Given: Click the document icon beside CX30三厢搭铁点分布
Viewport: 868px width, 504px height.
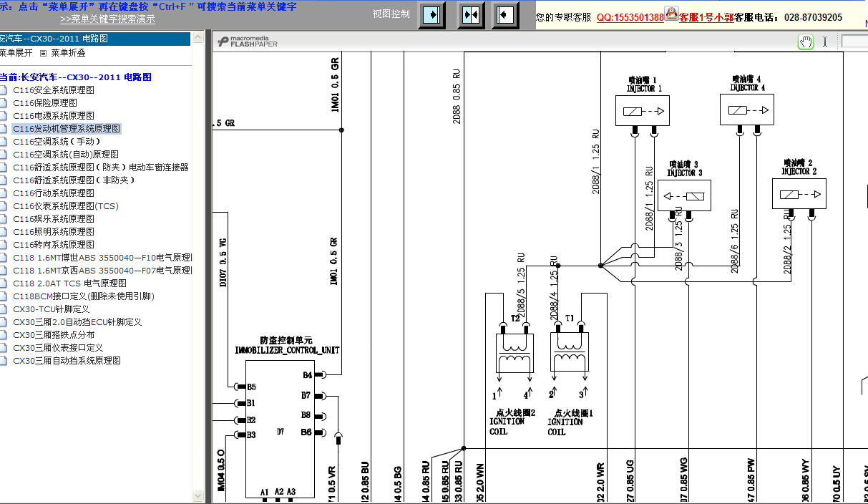Looking at the screenshot, I should point(4,335).
